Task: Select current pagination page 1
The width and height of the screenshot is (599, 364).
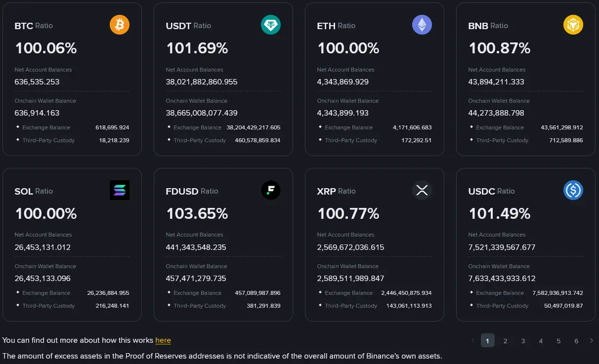Action: tap(487, 341)
